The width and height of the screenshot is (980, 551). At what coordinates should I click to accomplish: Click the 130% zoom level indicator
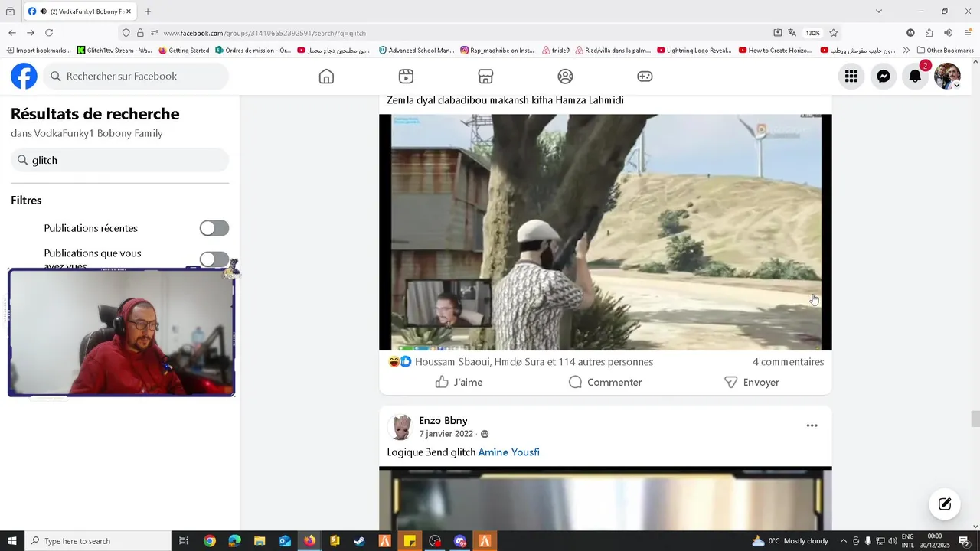click(x=813, y=33)
